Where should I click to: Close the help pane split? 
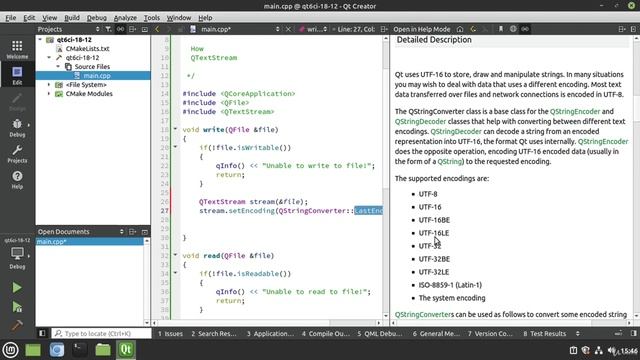click(x=633, y=29)
